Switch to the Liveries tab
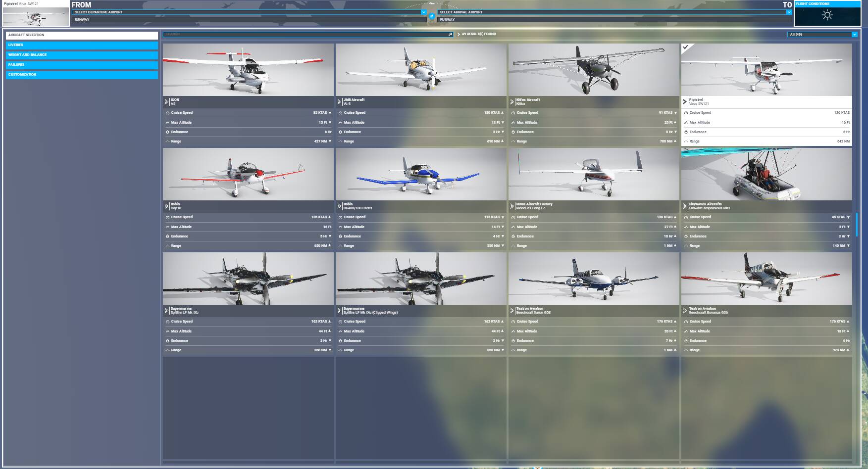 tap(82, 45)
